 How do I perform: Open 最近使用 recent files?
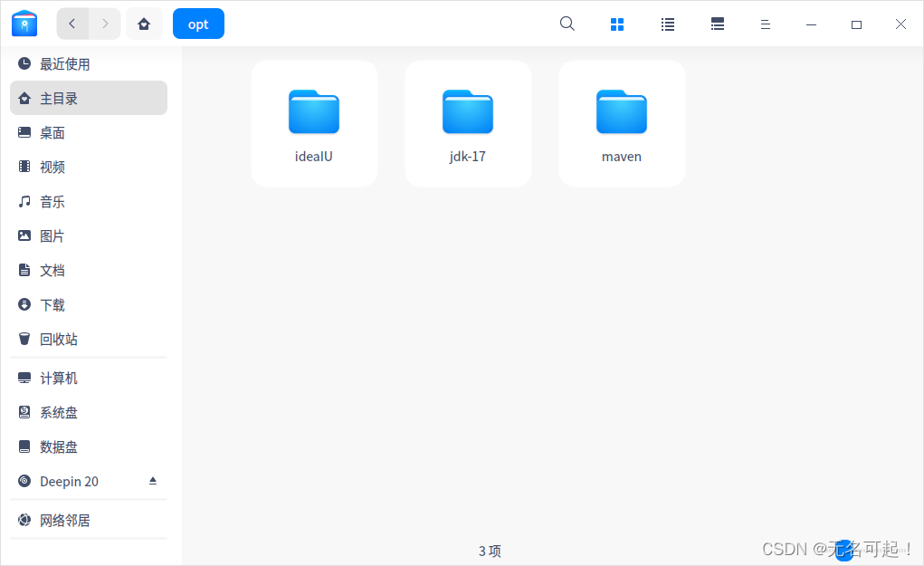(x=89, y=63)
